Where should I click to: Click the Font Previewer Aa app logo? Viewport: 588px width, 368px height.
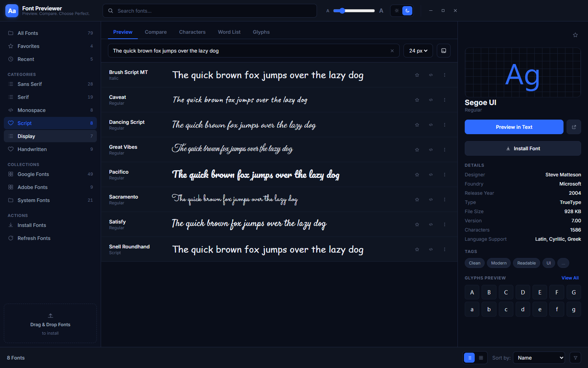click(12, 11)
